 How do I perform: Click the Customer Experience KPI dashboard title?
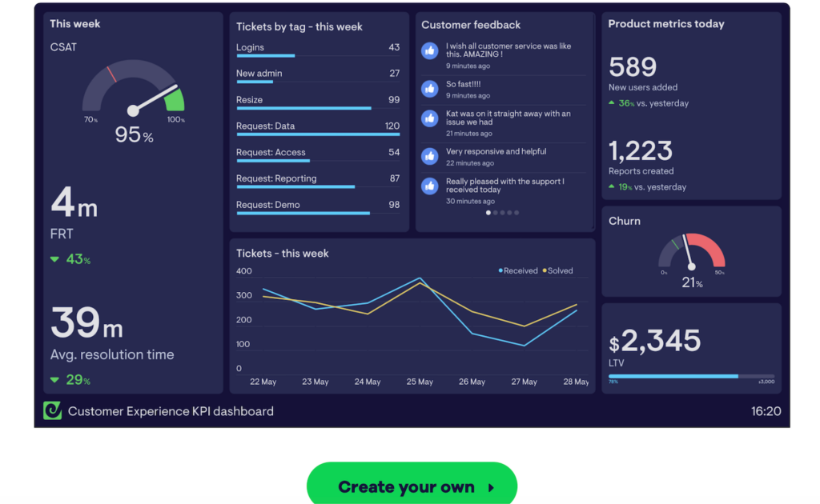coord(171,411)
